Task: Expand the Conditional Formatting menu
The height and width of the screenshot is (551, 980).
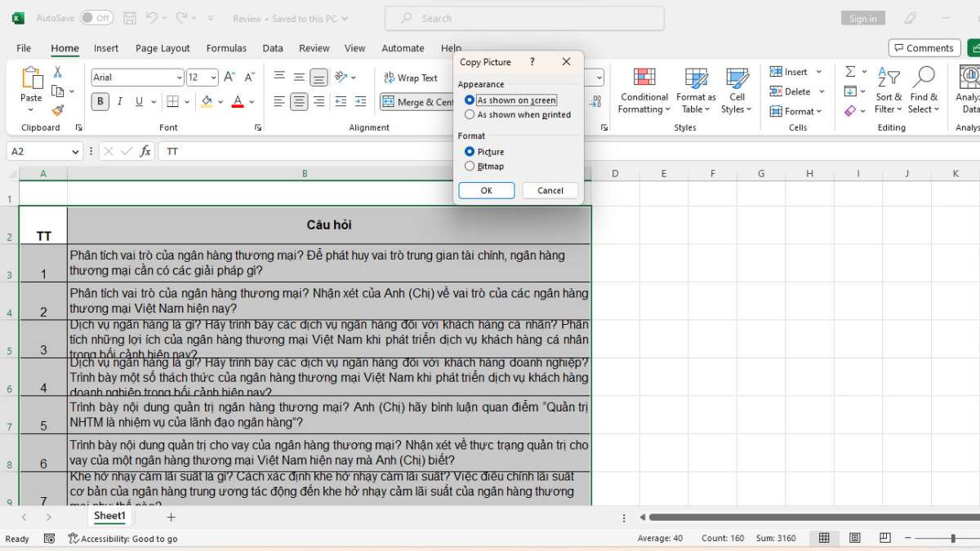Action: pyautogui.click(x=644, y=91)
